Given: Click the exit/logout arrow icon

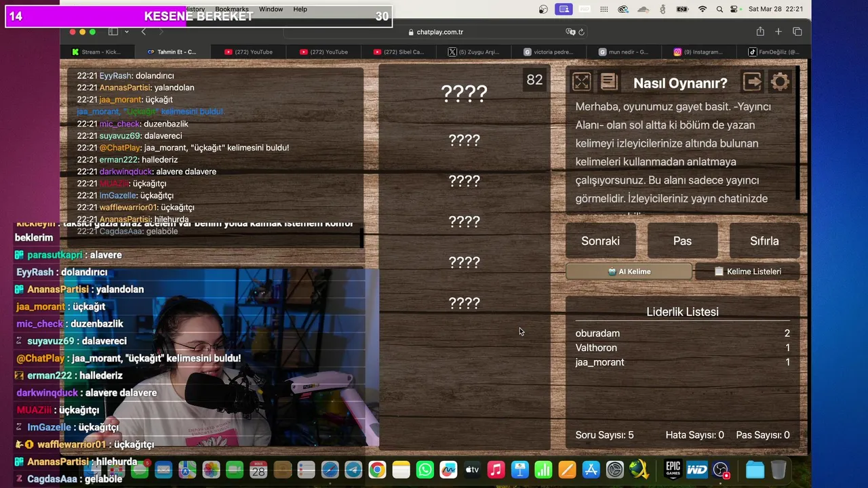Looking at the screenshot, I should pyautogui.click(x=752, y=82).
